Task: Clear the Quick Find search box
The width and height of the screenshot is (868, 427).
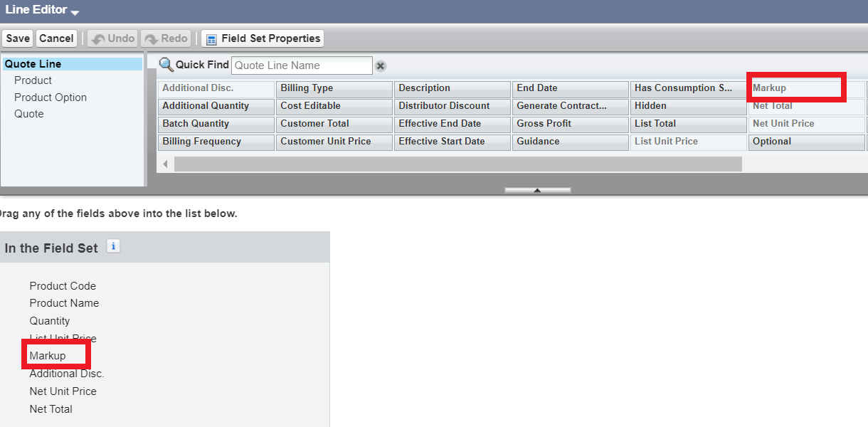Action: (381, 66)
